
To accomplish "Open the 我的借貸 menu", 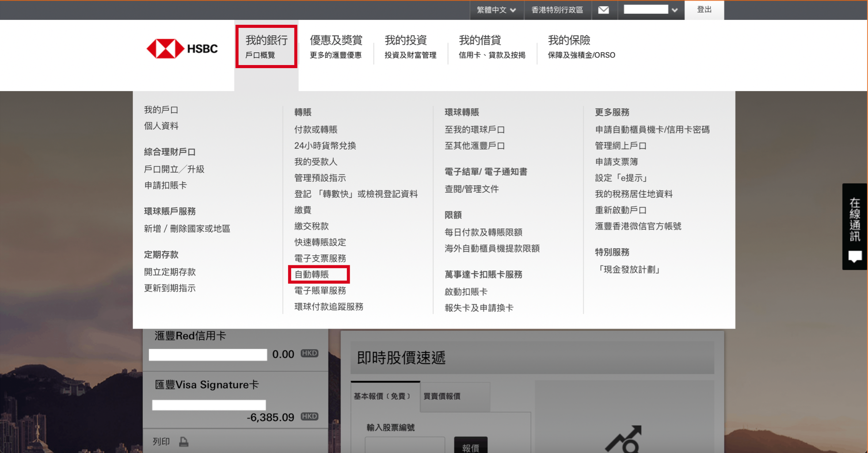I will (x=492, y=46).
